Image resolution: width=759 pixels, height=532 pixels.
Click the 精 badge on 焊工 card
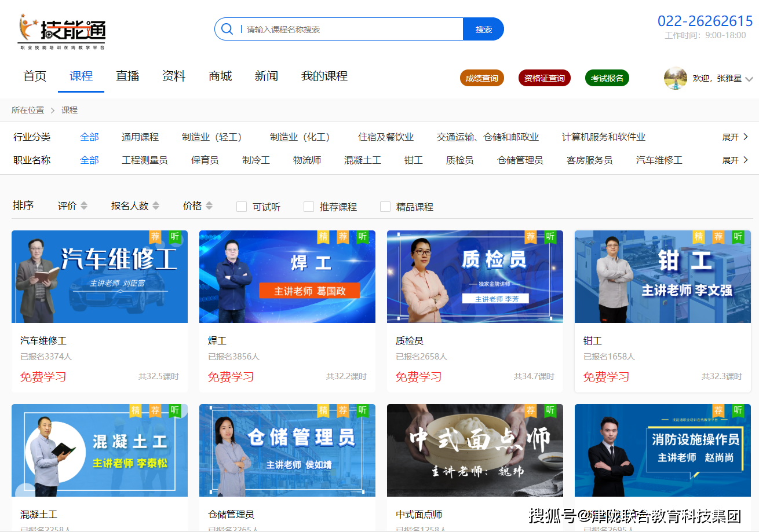coord(323,237)
